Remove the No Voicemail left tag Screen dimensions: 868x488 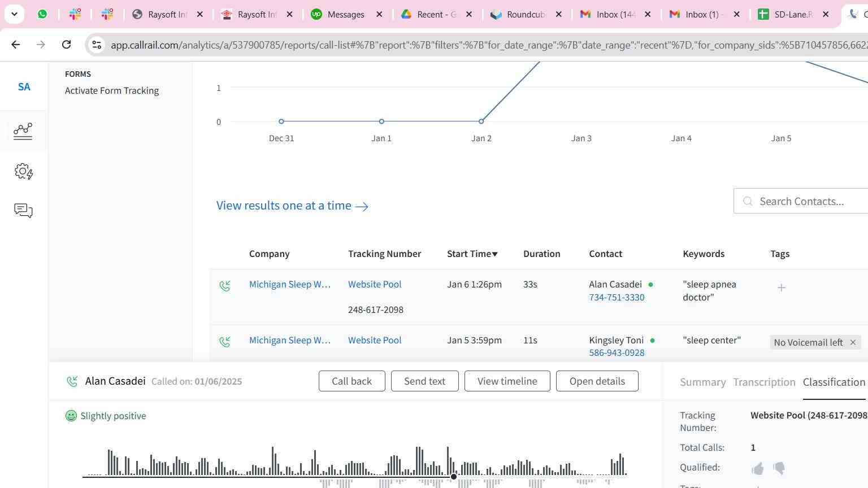(x=853, y=342)
